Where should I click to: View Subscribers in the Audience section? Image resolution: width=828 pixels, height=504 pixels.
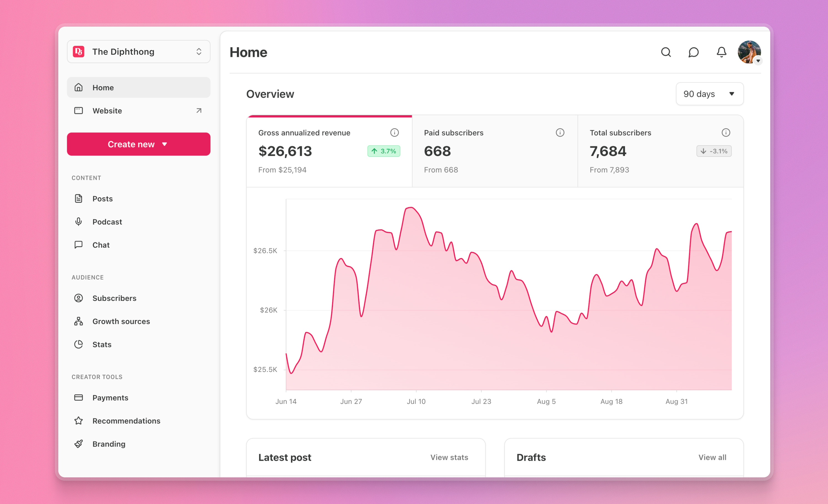click(x=114, y=298)
